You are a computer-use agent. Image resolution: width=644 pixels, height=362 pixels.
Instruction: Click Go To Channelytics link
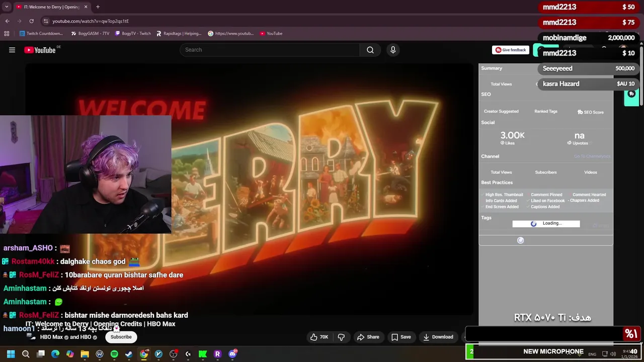[x=592, y=156]
